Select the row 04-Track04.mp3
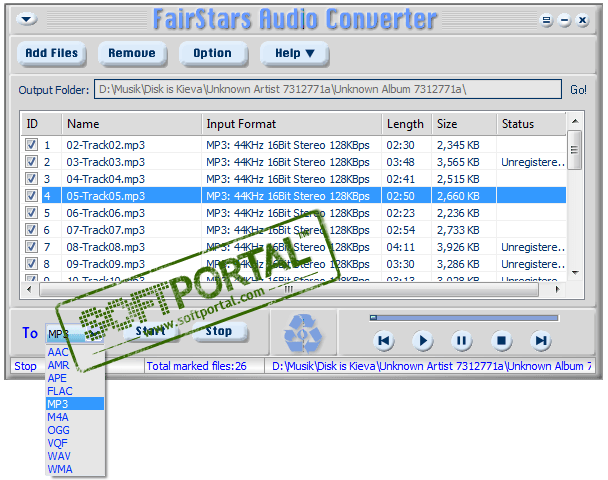608x480 pixels. point(294,179)
